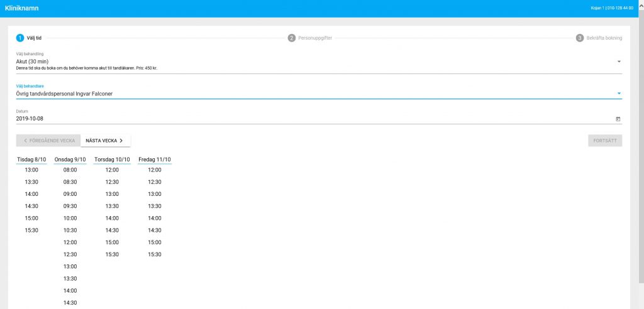The image size is (644, 309).
Task: Open the calendar icon in Datum field
Action: click(618, 119)
